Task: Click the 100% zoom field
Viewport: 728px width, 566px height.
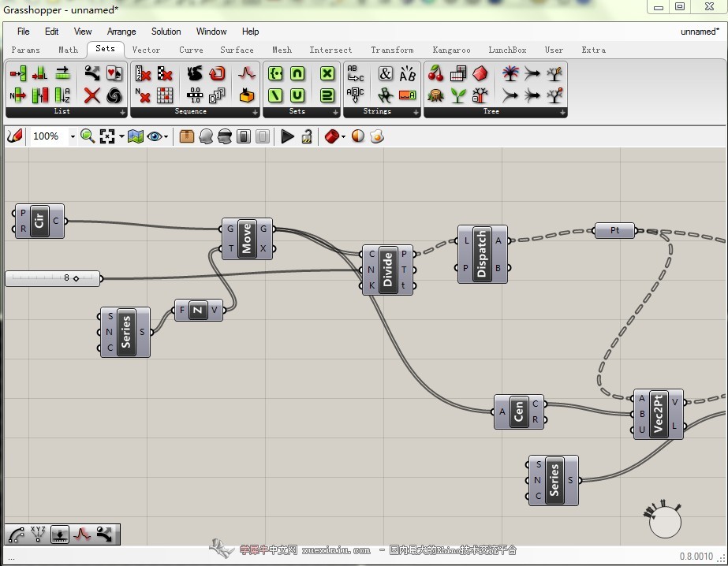Action: pos(49,136)
